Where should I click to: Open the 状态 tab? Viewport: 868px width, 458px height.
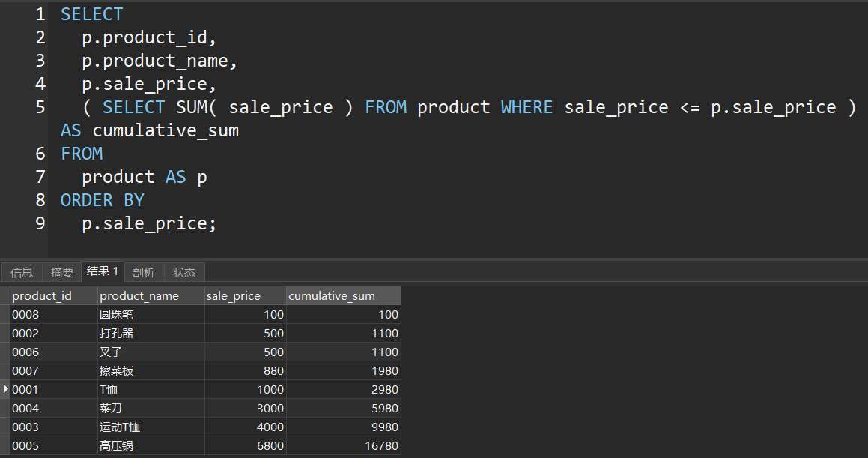coord(184,272)
